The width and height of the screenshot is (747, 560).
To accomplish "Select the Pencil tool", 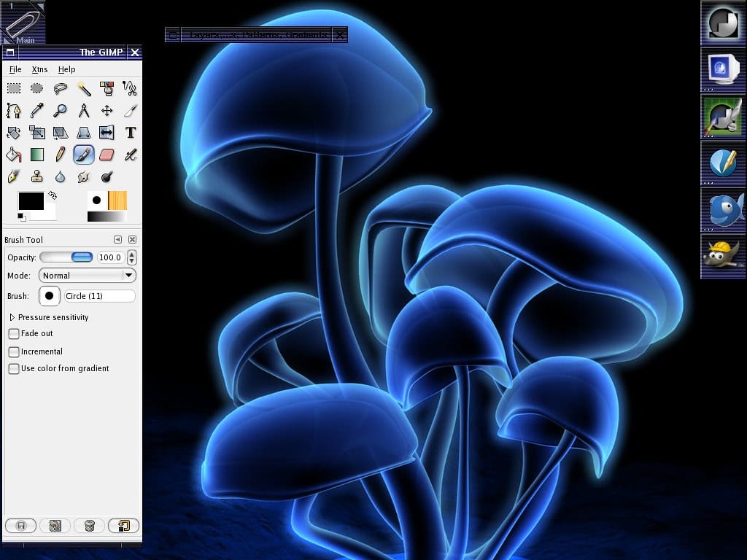I will [60, 155].
